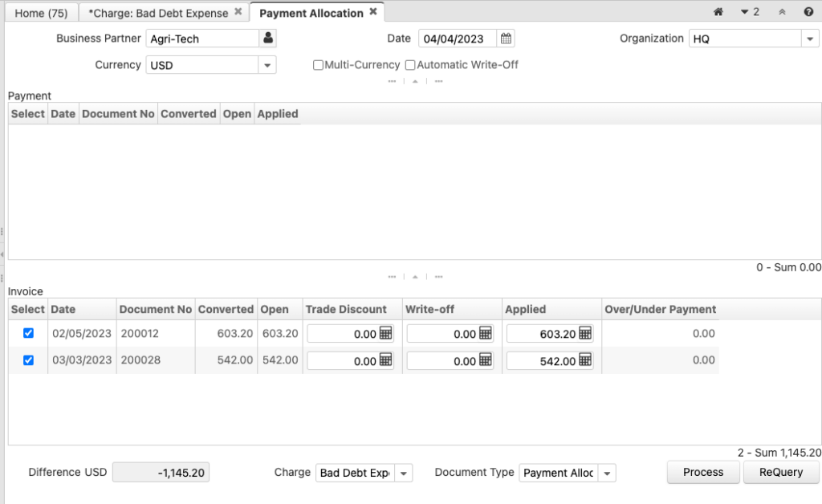
Task: Enable the Multi-Currency checkbox
Action: click(x=319, y=65)
